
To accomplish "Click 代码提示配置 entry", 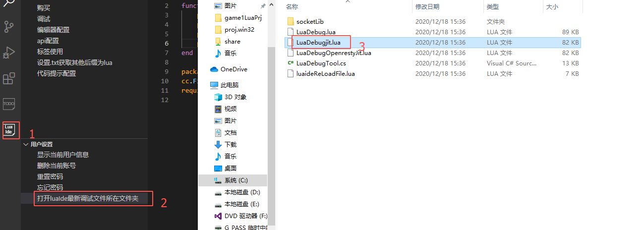I will (x=57, y=73).
